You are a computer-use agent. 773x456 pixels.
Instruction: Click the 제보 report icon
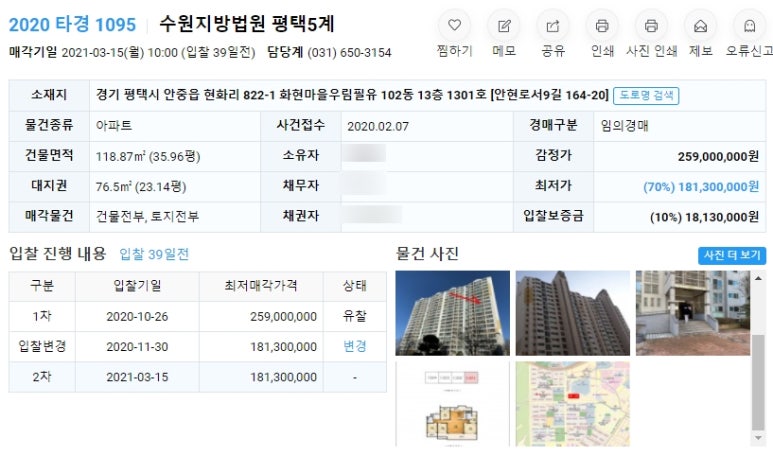point(701,26)
